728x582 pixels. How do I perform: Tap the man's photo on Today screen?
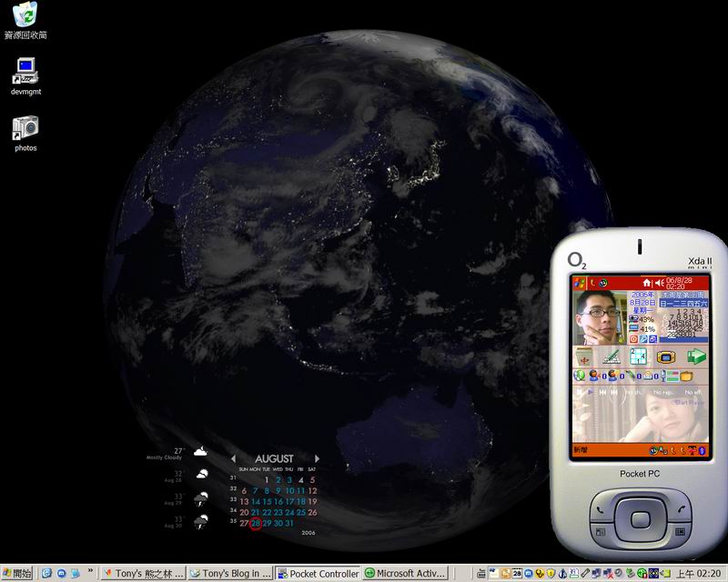601,318
